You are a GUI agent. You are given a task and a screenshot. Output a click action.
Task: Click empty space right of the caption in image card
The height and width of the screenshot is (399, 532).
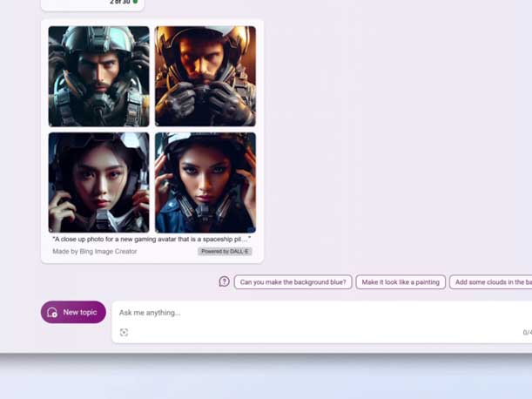tap(258, 239)
